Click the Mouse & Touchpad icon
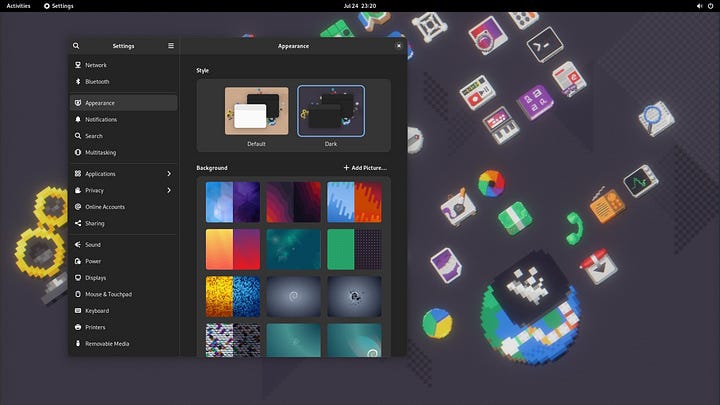 coord(78,294)
